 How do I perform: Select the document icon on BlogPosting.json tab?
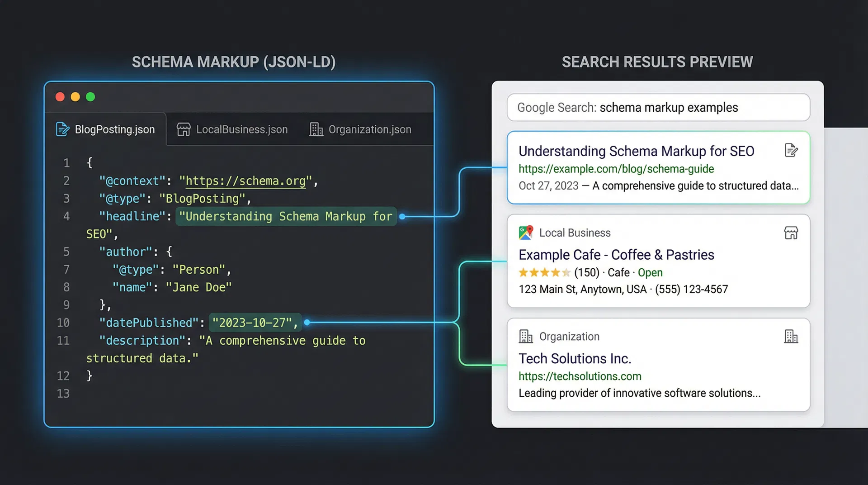coord(62,129)
